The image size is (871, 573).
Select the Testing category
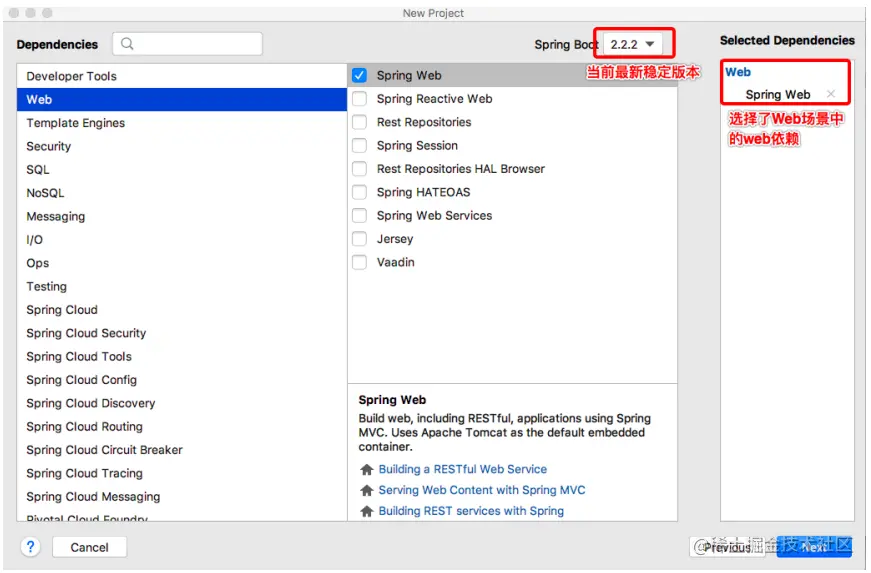pyautogui.click(x=182, y=286)
